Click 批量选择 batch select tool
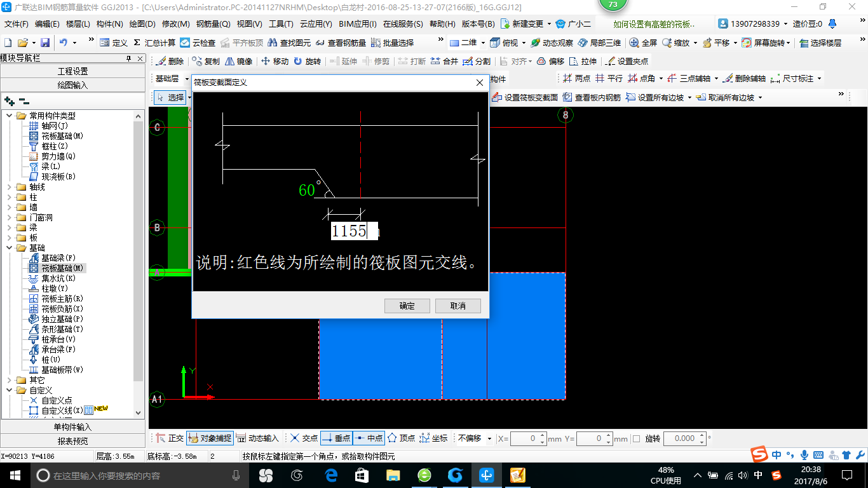The width and height of the screenshot is (868, 488). click(392, 43)
